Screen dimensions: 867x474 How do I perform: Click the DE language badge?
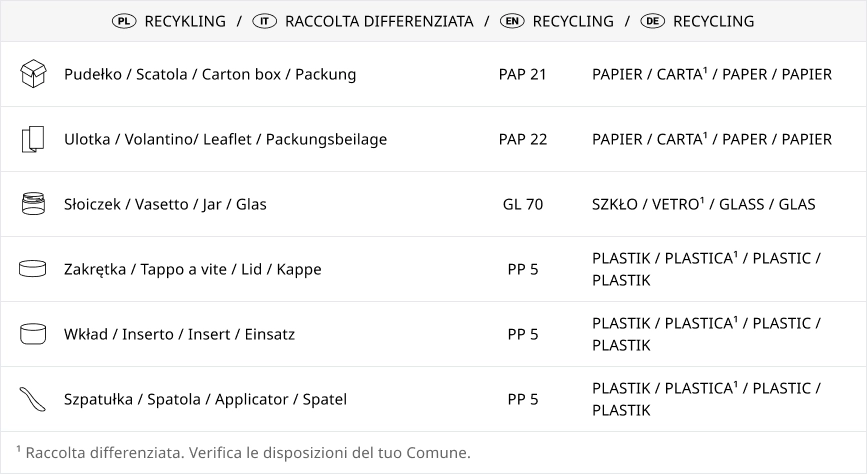coord(652,21)
